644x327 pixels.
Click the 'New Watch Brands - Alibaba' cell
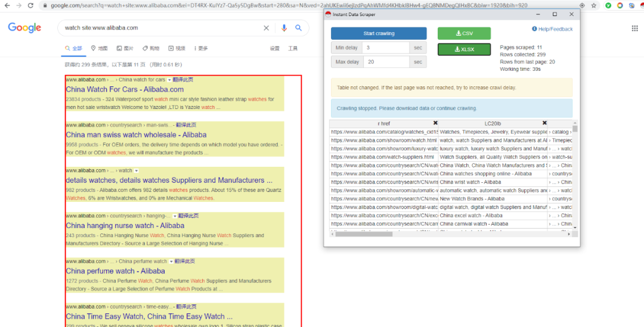pyautogui.click(x=493, y=199)
